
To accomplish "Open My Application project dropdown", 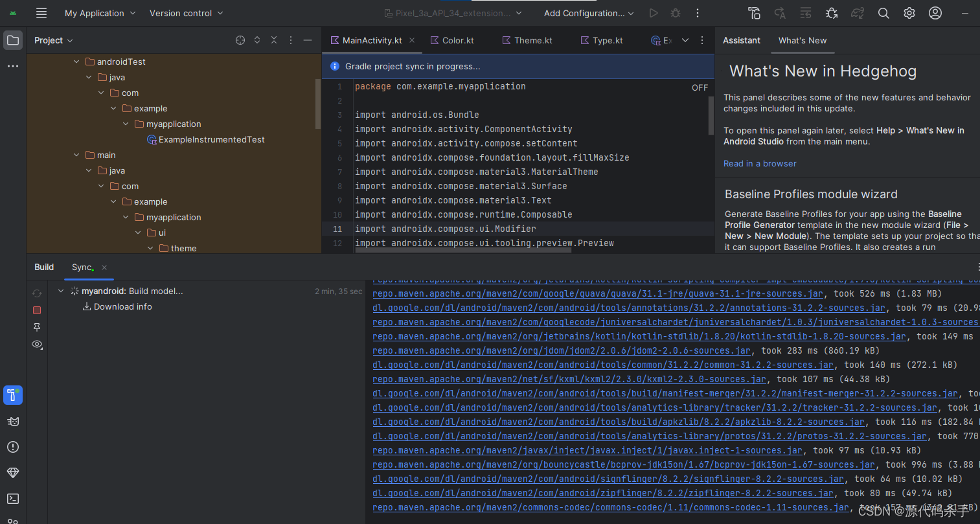I will pos(100,13).
